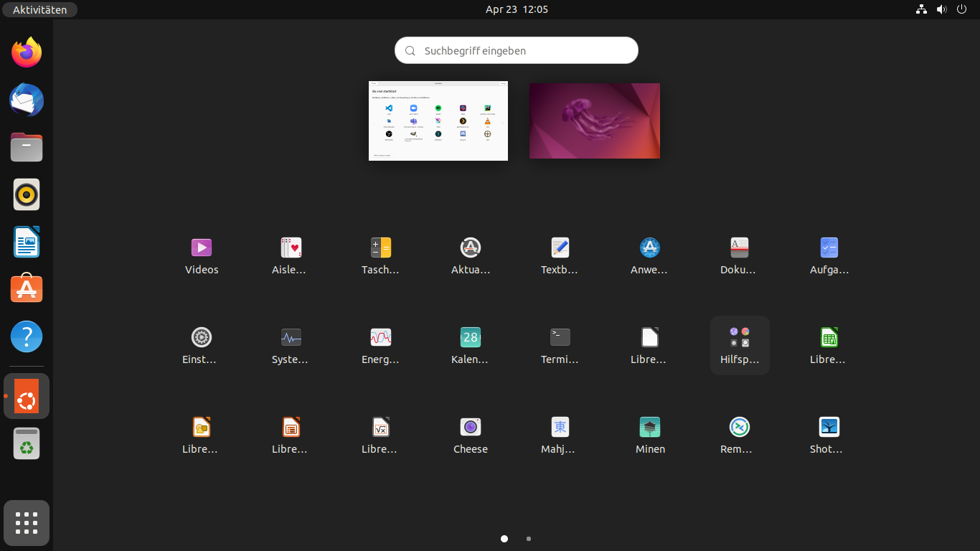980x551 pixels.
Task: Open LibreOffice Start Center blank-document icon
Action: (x=650, y=345)
